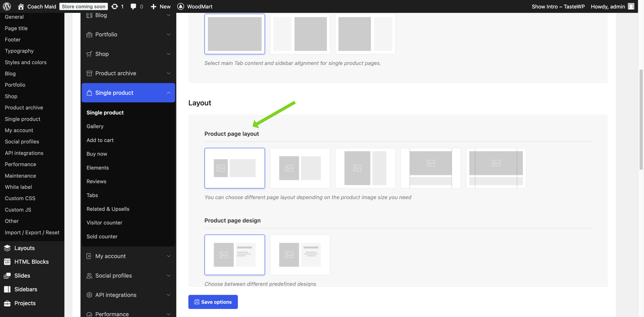
Task: Select the right sidebar alignment option
Action: [x=365, y=34]
